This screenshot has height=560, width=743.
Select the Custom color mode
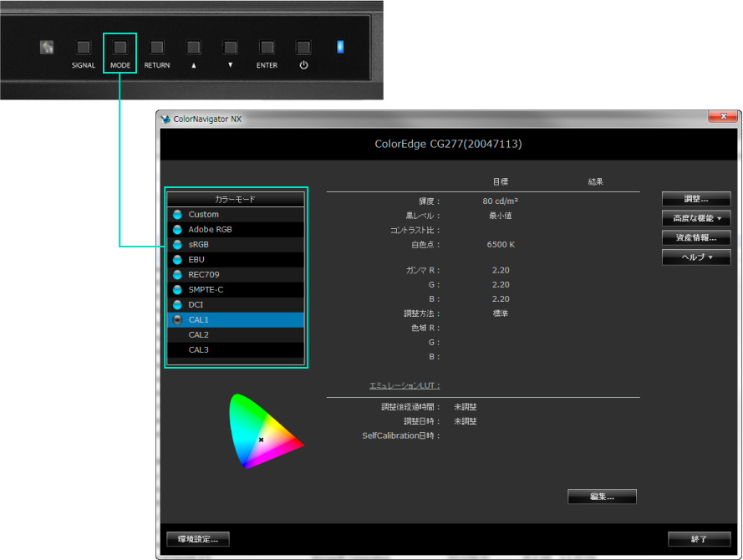(x=236, y=215)
